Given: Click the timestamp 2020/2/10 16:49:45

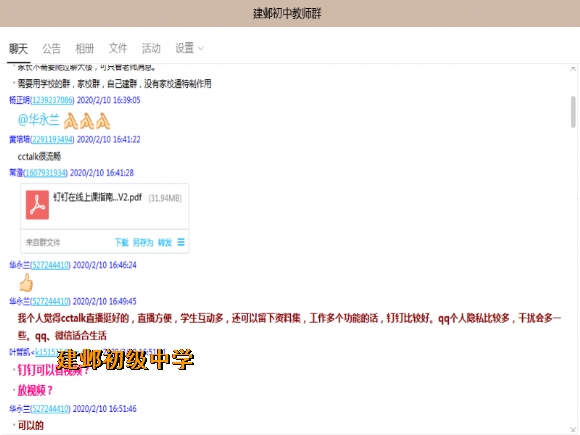Looking at the screenshot, I should coord(105,301).
